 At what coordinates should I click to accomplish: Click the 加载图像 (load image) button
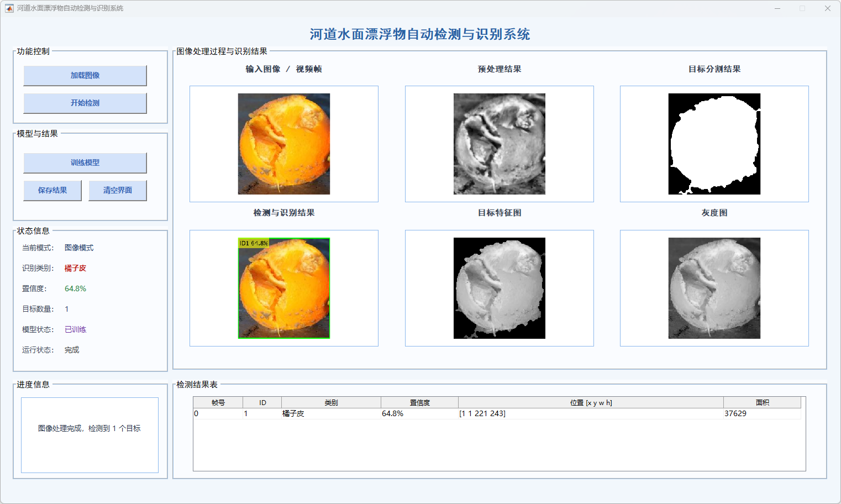tap(85, 76)
